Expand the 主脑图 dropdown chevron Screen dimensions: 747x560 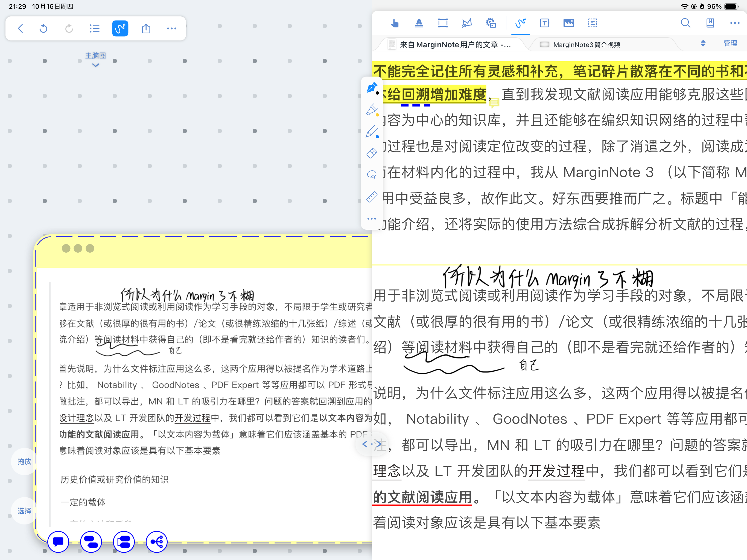click(96, 65)
